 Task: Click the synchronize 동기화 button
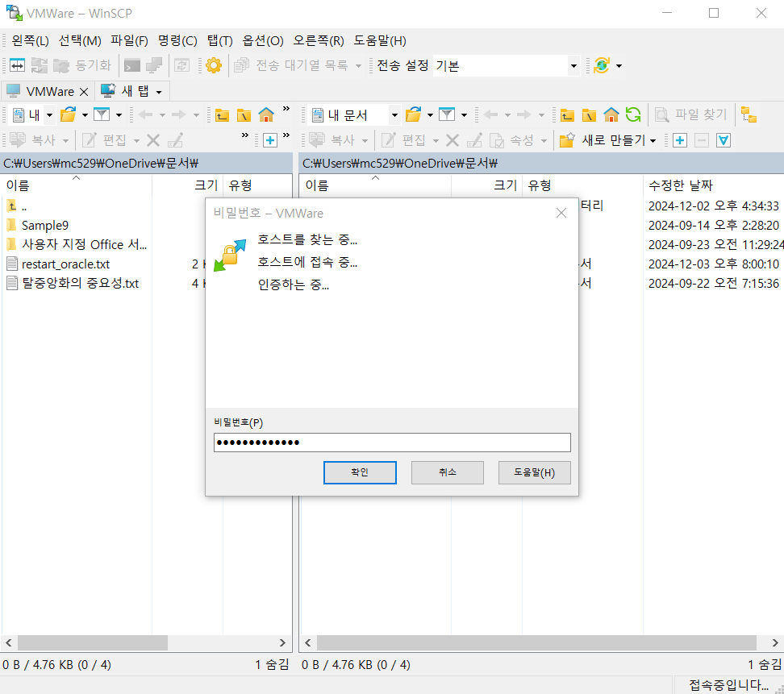point(83,65)
